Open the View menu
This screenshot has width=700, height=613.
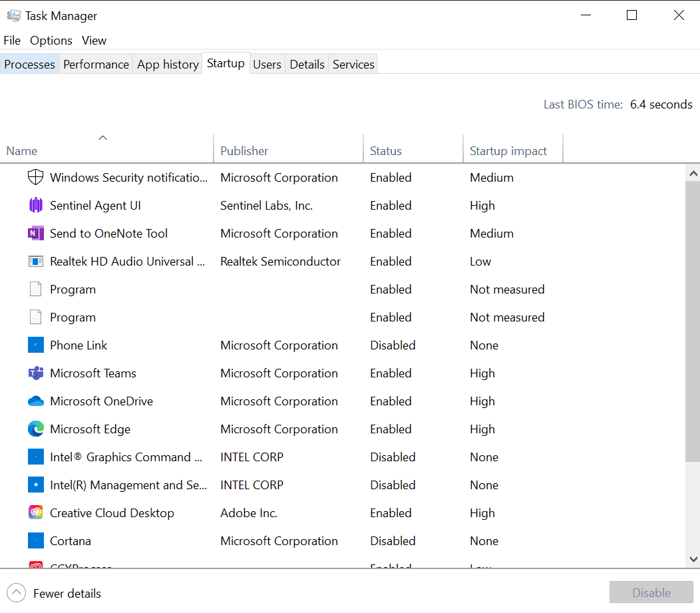click(x=94, y=41)
